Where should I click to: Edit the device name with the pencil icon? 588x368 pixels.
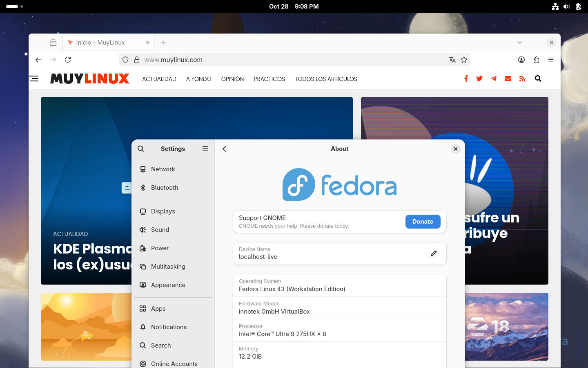pyautogui.click(x=434, y=254)
